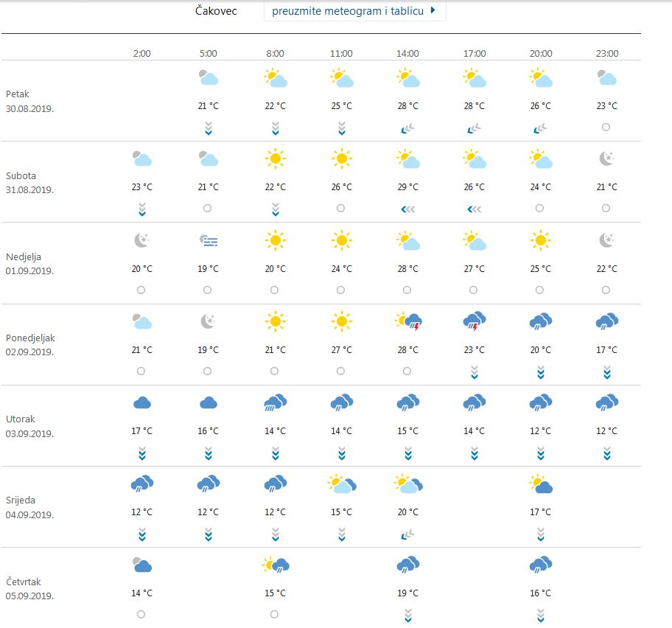Select Srijeda 20:00 partly cloudy icon
Viewport: 672px width, 628px height.
(x=540, y=484)
